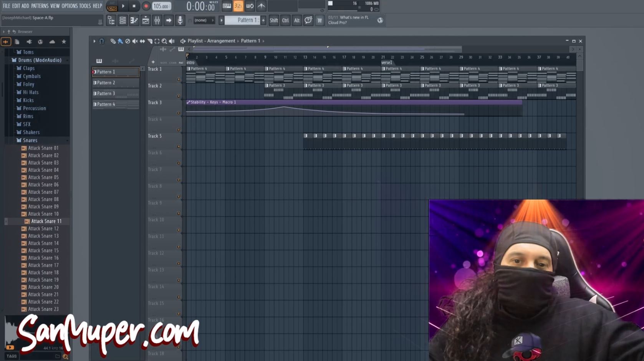644x361 pixels.
Task: Open the Channel Rack icon in the toolbar
Action: tap(123, 20)
